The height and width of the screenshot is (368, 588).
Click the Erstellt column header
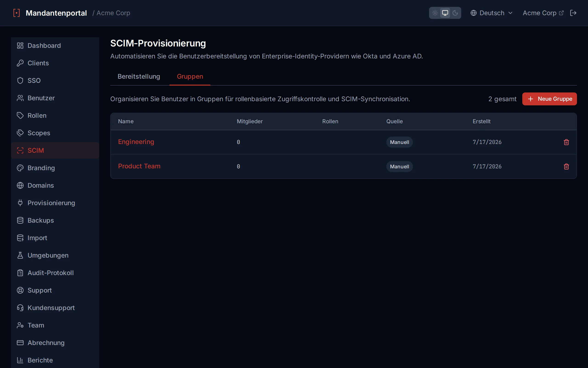[x=481, y=121]
